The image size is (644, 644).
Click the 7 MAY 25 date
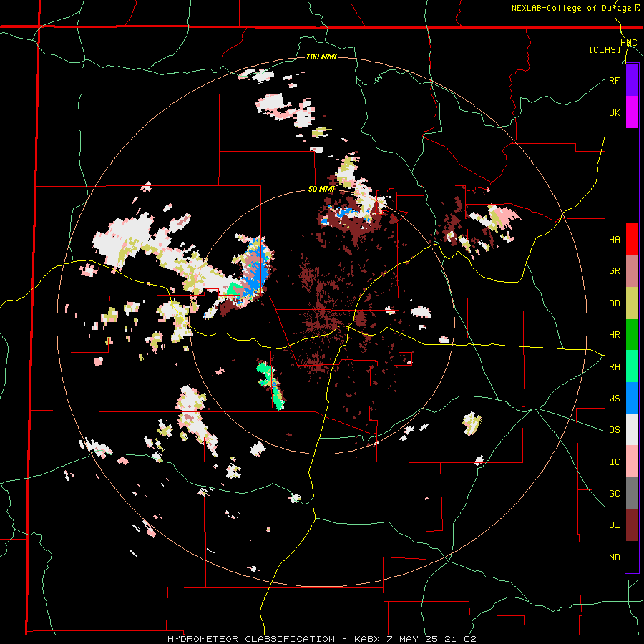tap(414, 639)
